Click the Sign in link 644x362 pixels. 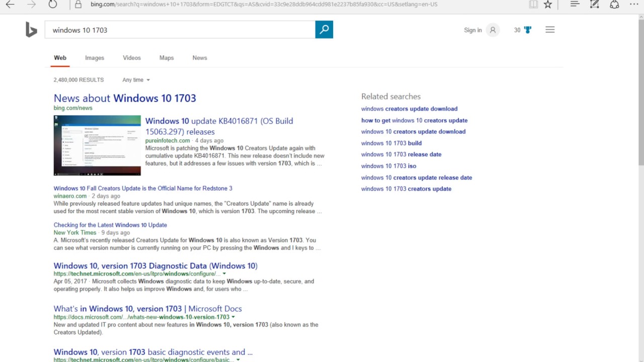[x=473, y=30]
